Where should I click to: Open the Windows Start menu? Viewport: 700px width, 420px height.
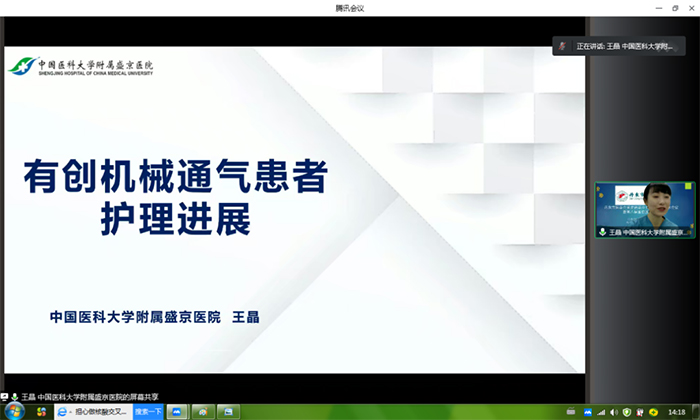click(12, 411)
